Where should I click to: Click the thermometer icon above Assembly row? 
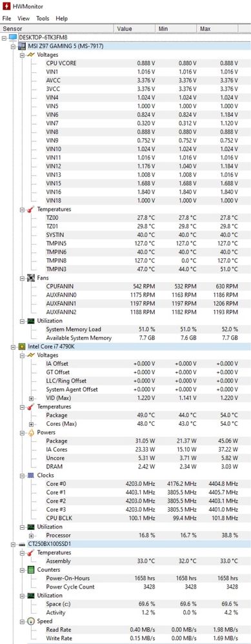point(31,553)
